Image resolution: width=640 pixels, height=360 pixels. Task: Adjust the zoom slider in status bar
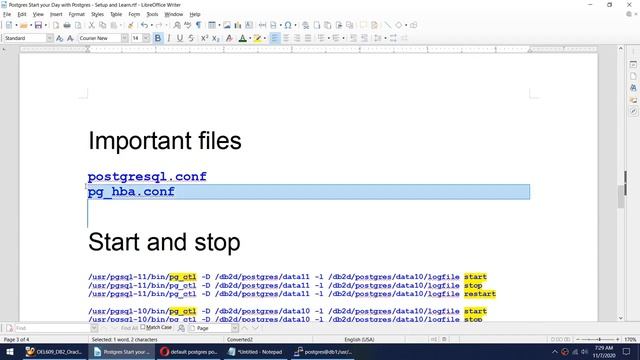(x=599, y=339)
